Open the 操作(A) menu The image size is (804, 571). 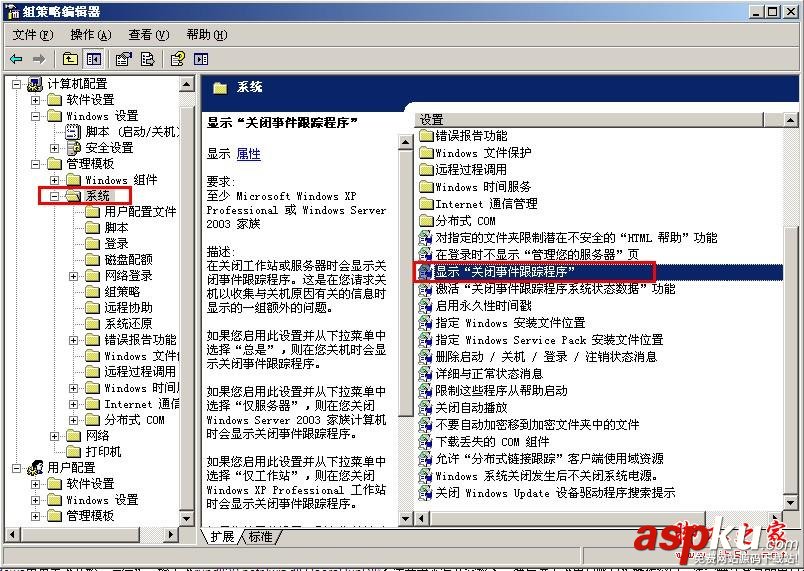[91, 35]
